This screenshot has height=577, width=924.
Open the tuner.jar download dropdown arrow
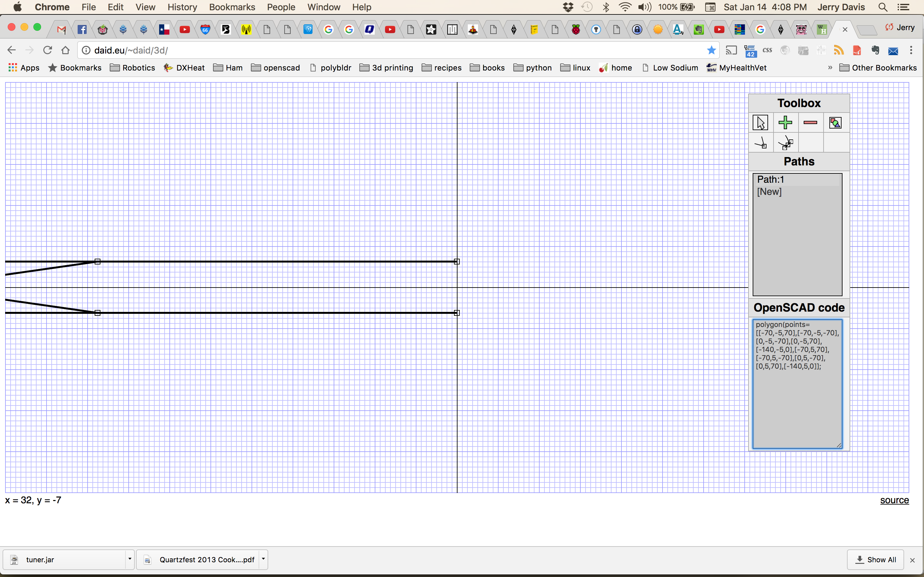coord(130,559)
